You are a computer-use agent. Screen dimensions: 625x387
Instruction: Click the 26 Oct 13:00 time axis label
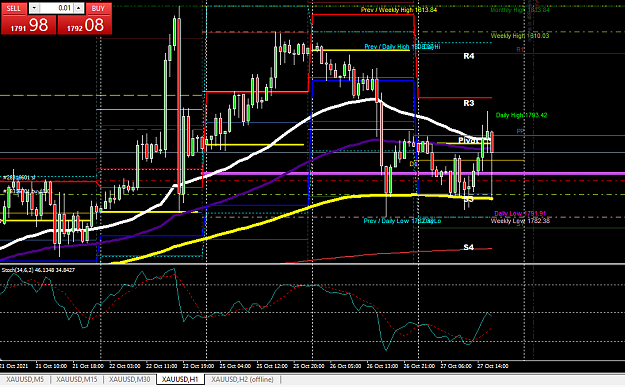point(382,366)
